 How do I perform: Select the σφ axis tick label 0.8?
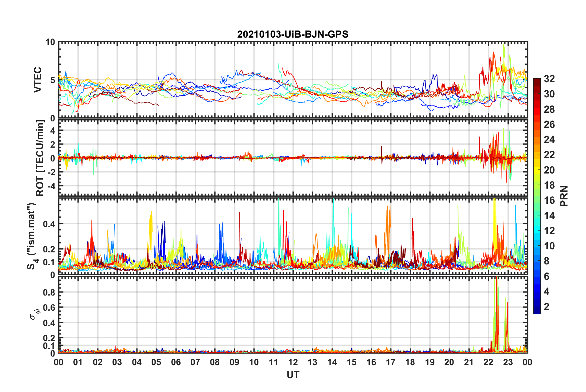pyautogui.click(x=49, y=292)
